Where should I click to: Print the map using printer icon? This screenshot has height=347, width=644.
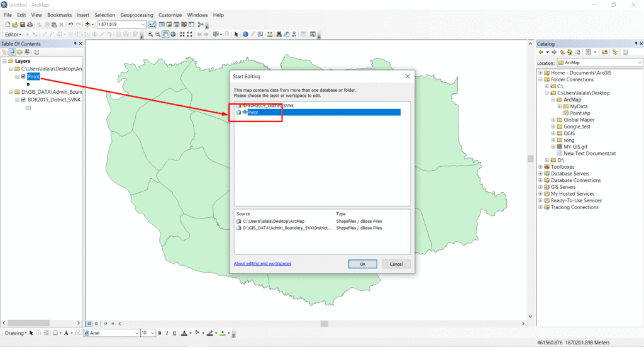(30, 25)
